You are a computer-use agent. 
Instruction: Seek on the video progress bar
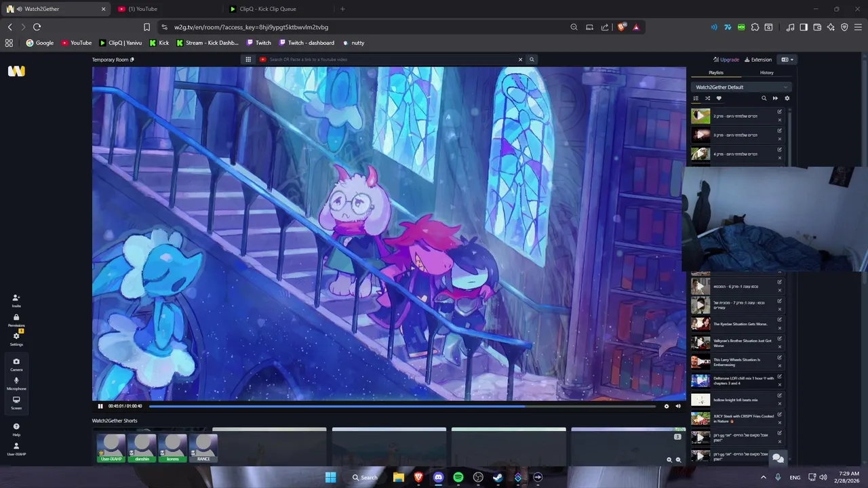click(402, 406)
